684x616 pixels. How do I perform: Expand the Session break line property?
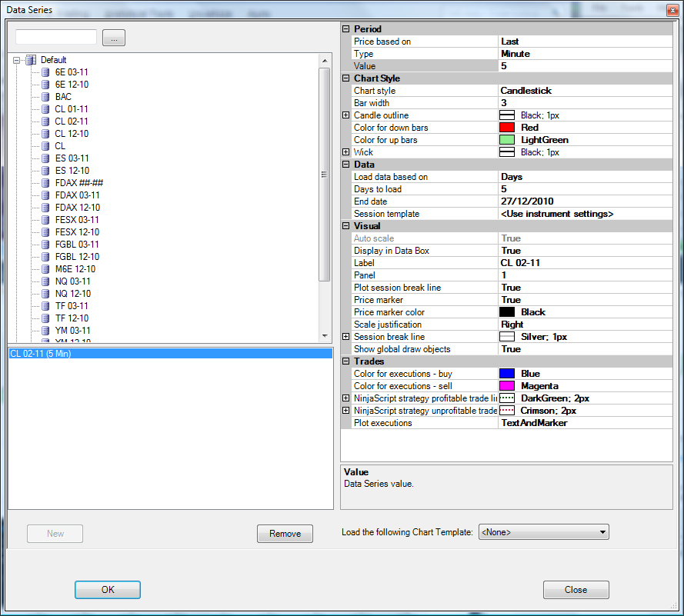(x=346, y=337)
